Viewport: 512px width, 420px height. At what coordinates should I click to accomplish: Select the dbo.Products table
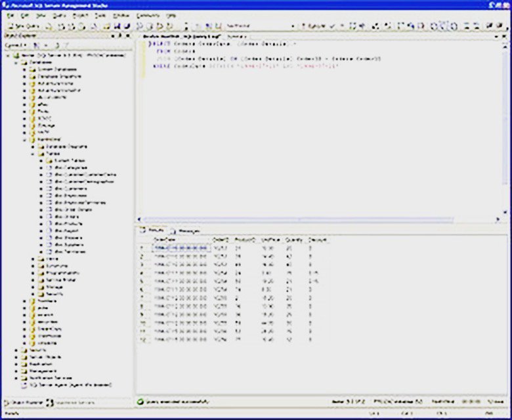pyautogui.click(x=68, y=224)
